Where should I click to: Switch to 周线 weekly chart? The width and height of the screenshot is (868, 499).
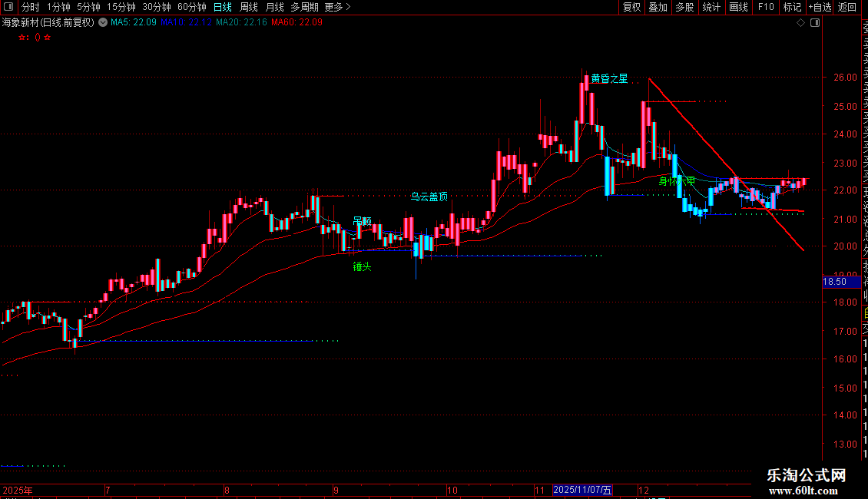pos(249,7)
